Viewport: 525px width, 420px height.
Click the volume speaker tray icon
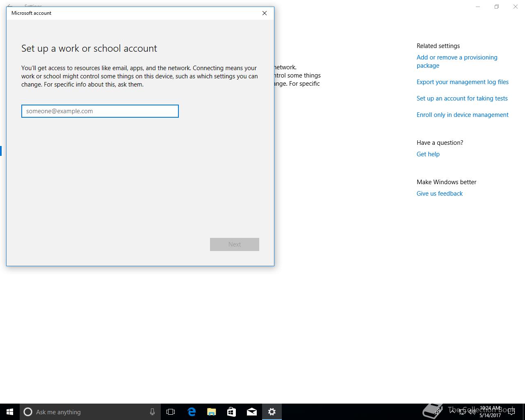tap(472, 412)
